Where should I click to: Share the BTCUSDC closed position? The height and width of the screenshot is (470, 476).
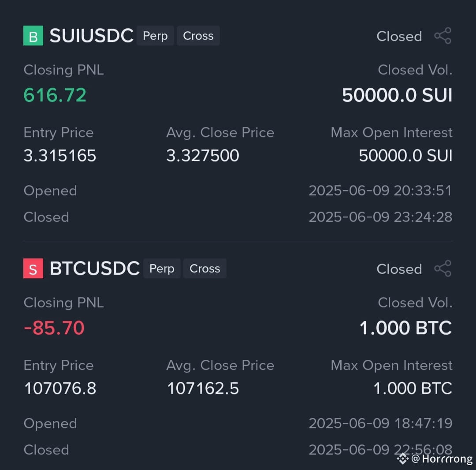coord(443,269)
